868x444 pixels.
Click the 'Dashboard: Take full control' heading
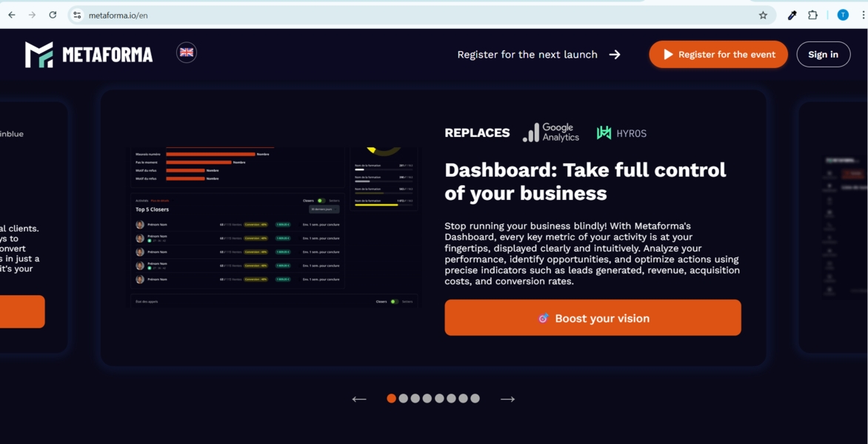[585, 181]
